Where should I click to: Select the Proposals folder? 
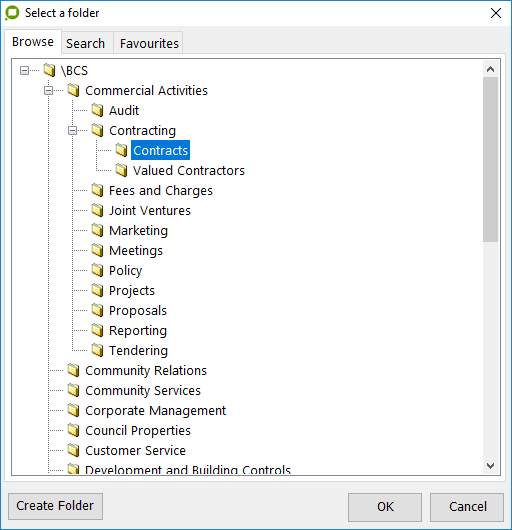click(x=138, y=310)
